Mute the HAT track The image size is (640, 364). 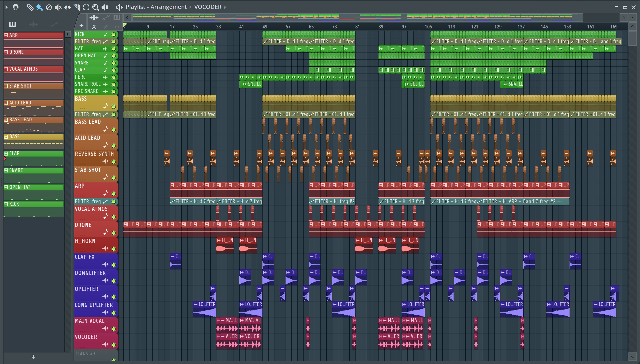tap(114, 49)
